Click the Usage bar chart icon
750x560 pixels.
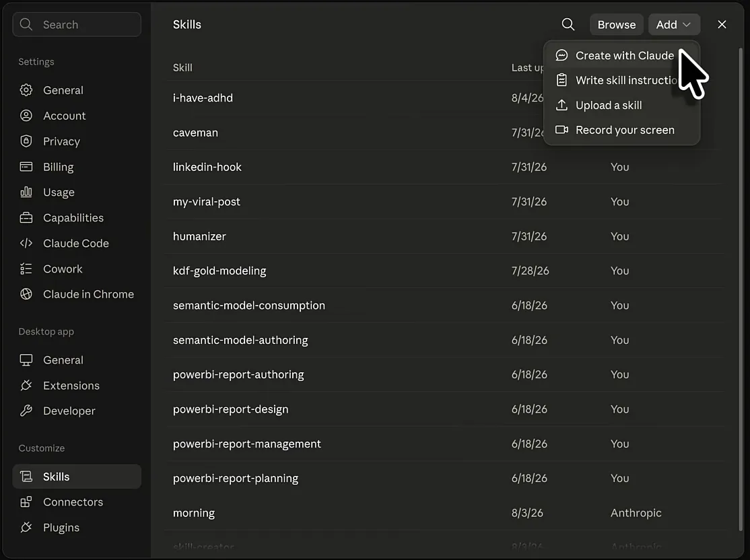coord(26,193)
